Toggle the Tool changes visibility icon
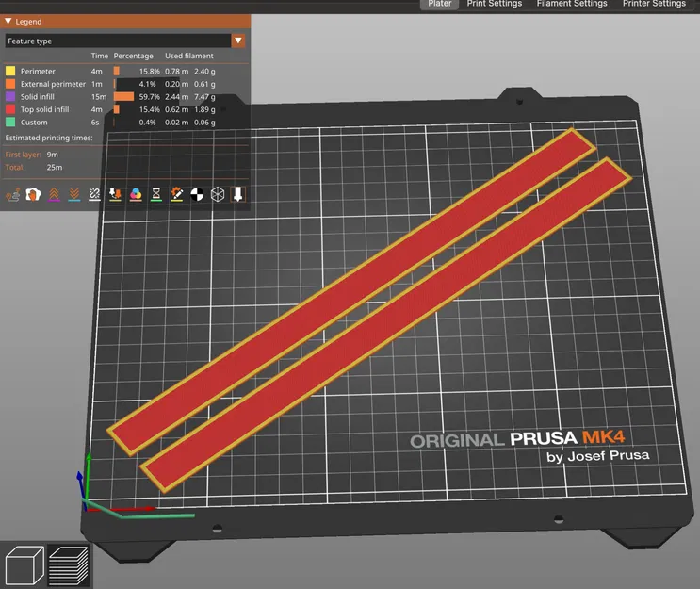The height and width of the screenshot is (589, 700). coord(115,195)
